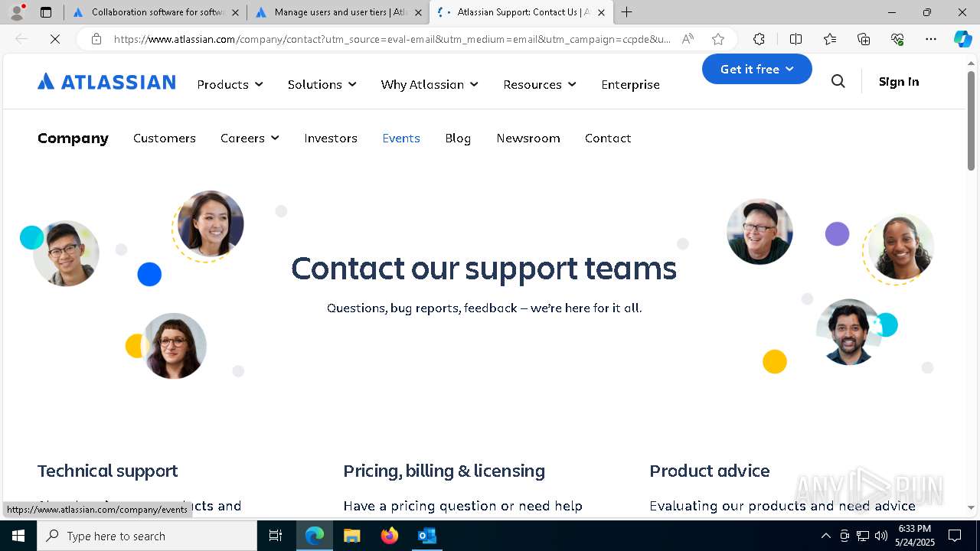This screenshot has width=980, height=551.
Task: Go to Enterprise page
Action: (630, 84)
